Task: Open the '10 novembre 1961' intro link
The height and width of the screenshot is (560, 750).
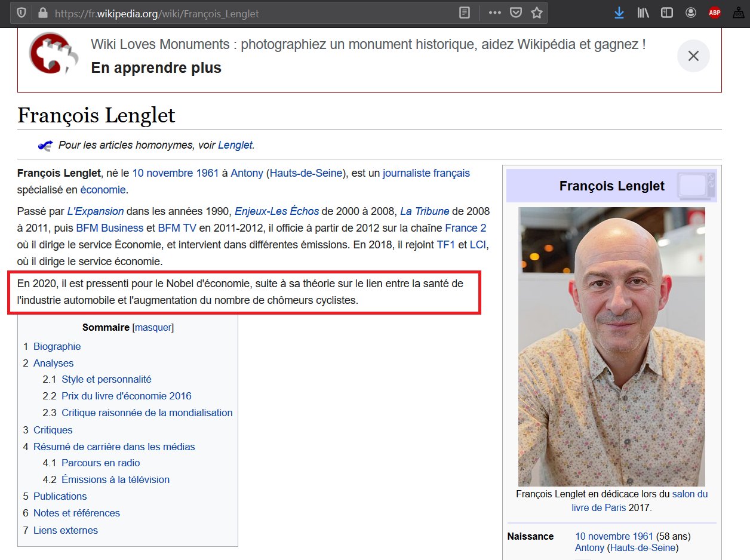Action: (176, 173)
